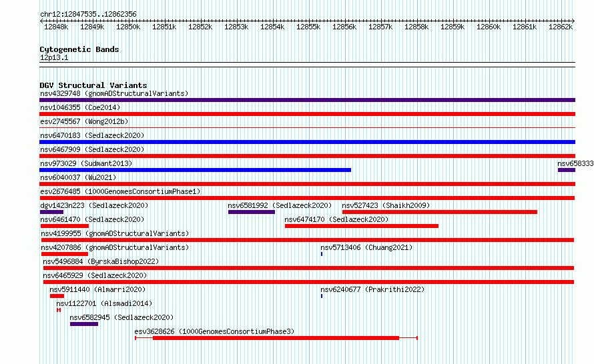
Task: Select the nsv6582945 purple bar
Action: tap(84, 324)
